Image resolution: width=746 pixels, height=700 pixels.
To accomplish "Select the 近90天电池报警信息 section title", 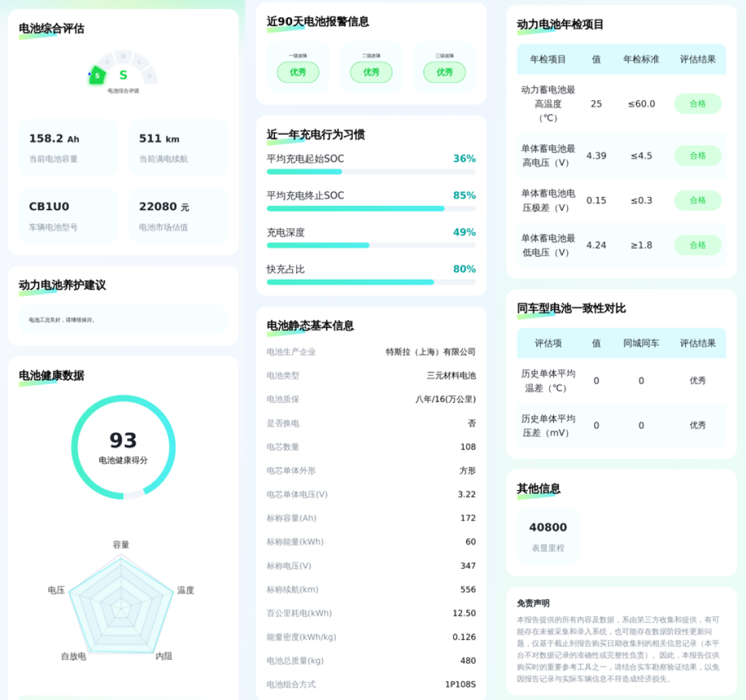I will pyautogui.click(x=318, y=21).
